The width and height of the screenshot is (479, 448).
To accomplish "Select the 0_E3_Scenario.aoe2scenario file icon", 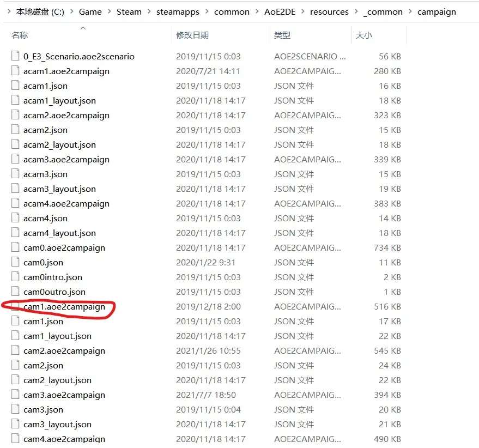I will click(x=15, y=56).
